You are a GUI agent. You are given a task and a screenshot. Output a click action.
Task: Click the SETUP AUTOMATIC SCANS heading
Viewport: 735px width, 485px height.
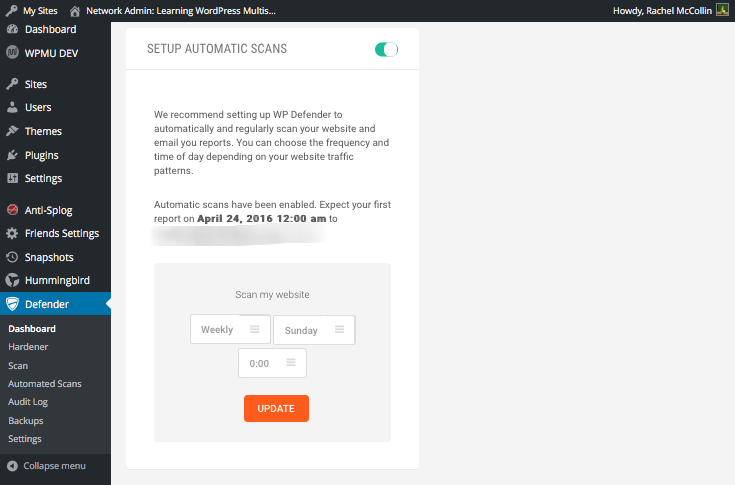click(217, 49)
